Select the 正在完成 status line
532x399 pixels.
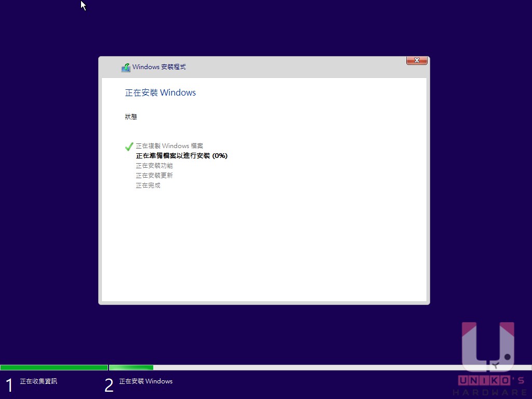148,185
